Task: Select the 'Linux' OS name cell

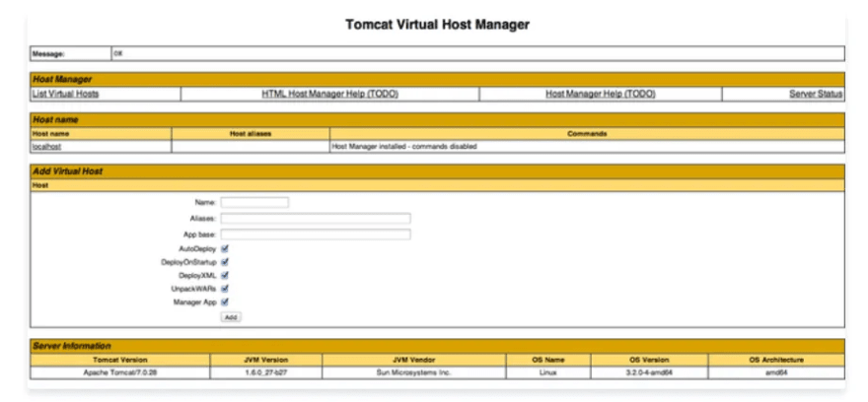Action: (548, 372)
